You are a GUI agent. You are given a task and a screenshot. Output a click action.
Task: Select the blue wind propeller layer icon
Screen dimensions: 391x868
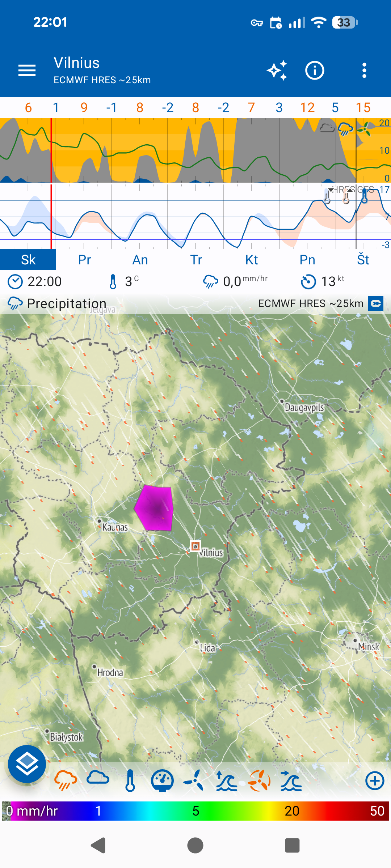(x=194, y=780)
